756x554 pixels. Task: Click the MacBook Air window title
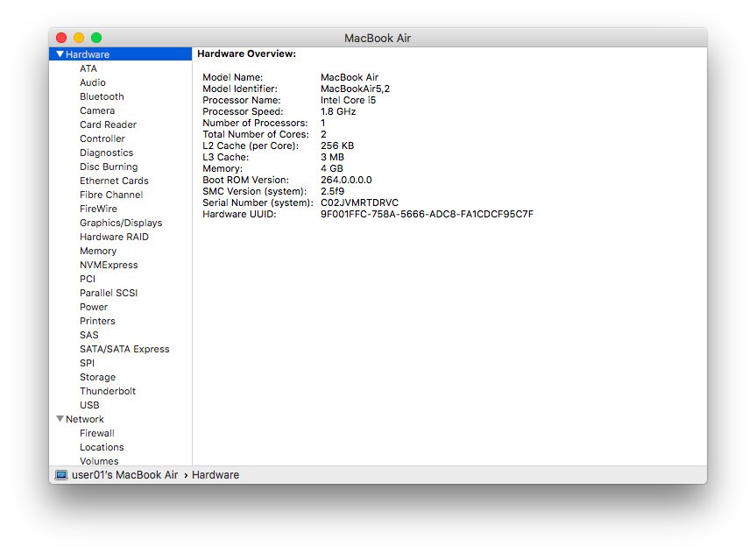[x=378, y=38]
